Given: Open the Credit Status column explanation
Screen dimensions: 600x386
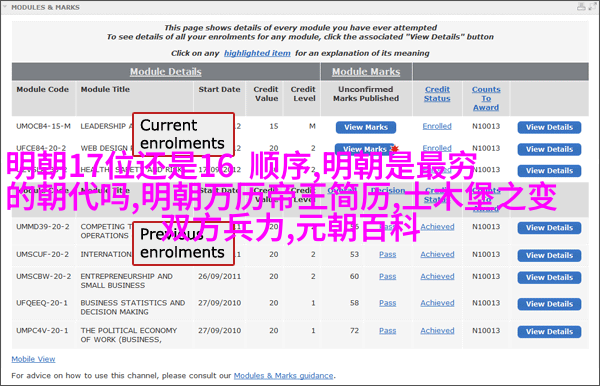Looking at the screenshot, I should [437, 94].
